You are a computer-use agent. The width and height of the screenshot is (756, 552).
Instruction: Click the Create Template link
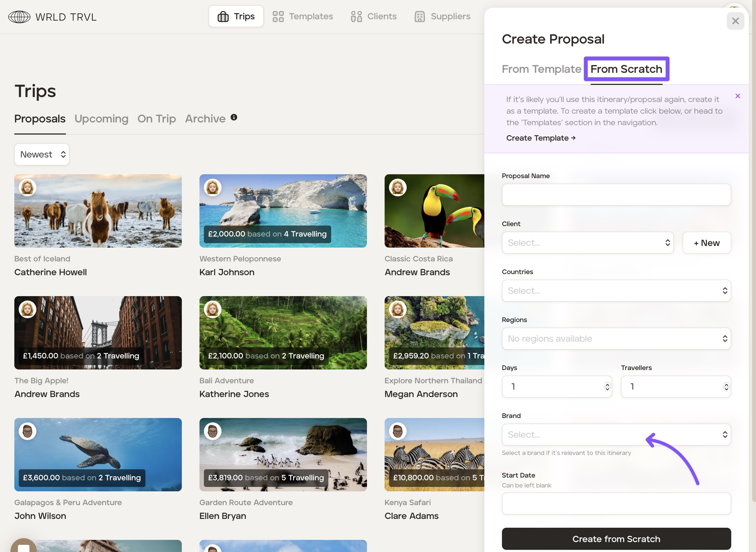coord(541,138)
